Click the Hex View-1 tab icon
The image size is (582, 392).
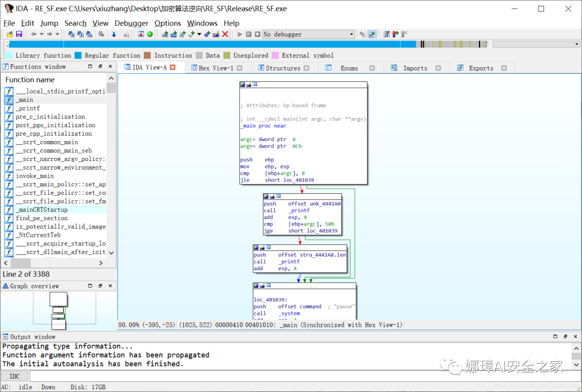click(x=194, y=68)
